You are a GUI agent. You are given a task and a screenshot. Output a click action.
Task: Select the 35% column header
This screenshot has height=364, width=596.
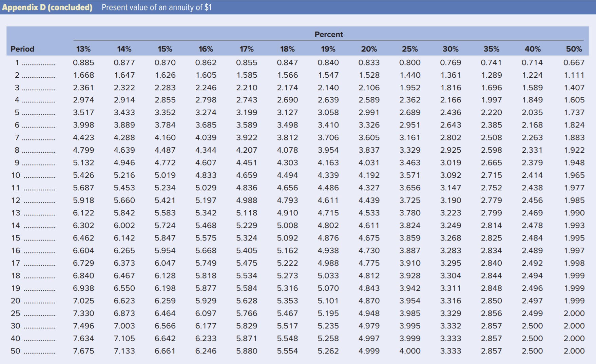coord(492,49)
